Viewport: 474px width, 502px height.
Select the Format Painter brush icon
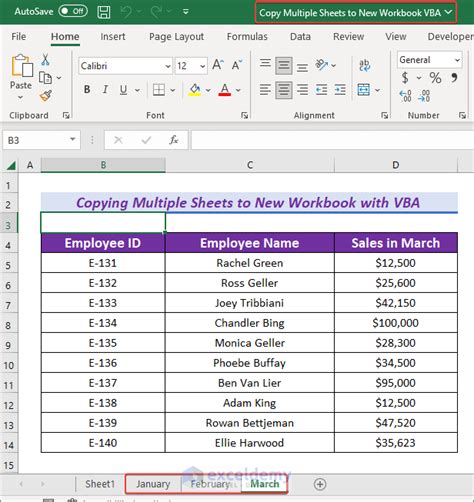click(46, 96)
